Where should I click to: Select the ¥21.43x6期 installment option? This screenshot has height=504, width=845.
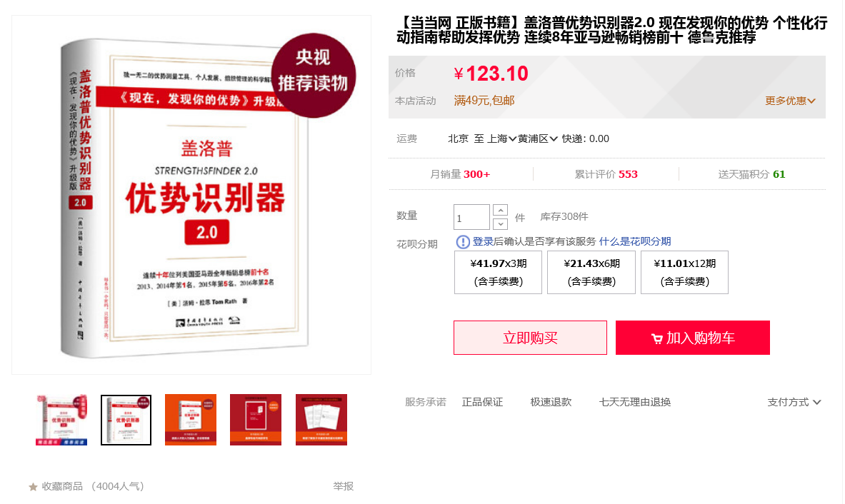[591, 273]
